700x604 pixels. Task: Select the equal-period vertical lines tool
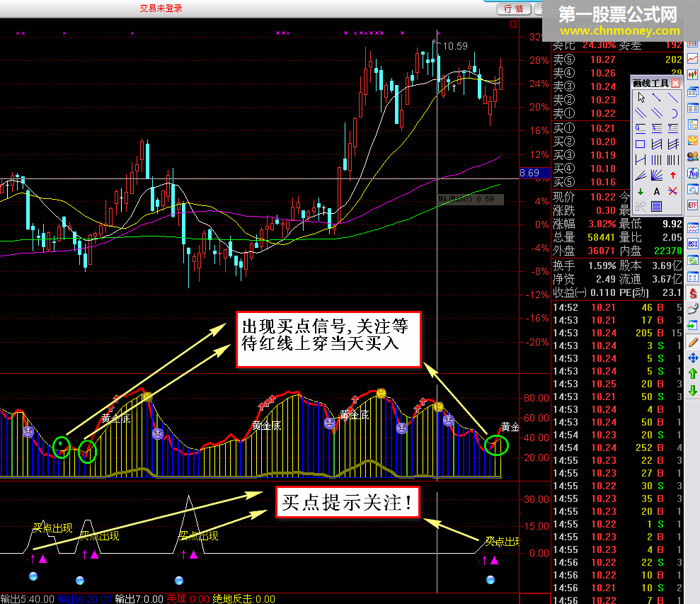coord(657,159)
